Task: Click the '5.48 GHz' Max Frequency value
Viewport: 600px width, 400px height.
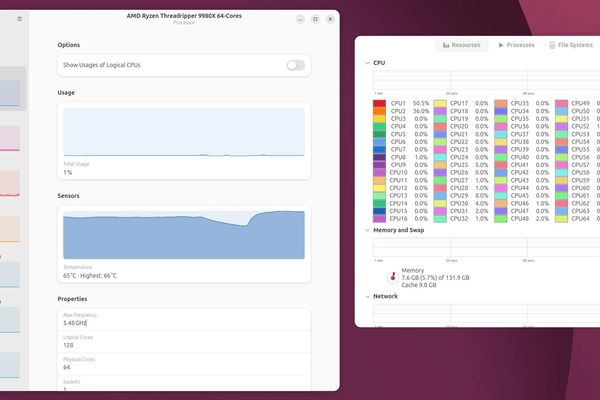Action: pyautogui.click(x=75, y=323)
